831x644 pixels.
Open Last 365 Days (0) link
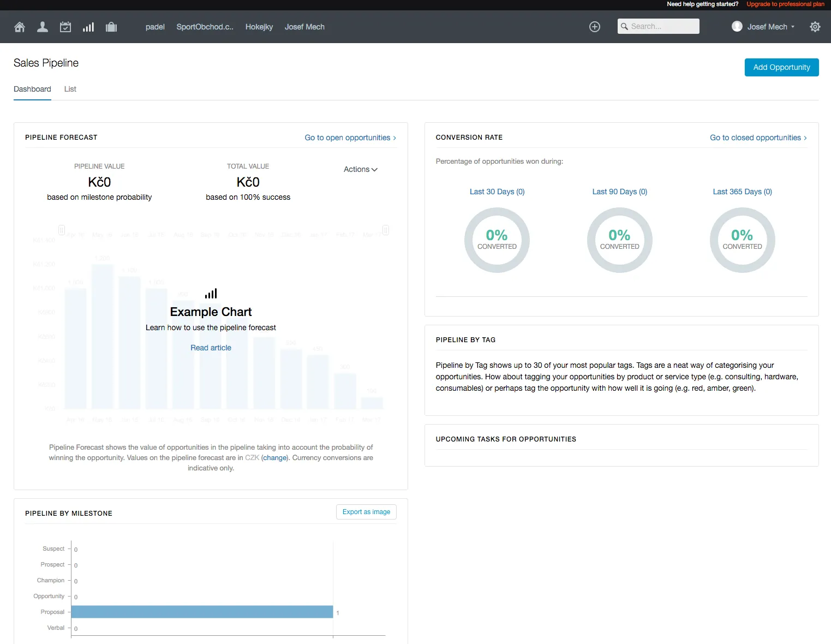point(742,192)
